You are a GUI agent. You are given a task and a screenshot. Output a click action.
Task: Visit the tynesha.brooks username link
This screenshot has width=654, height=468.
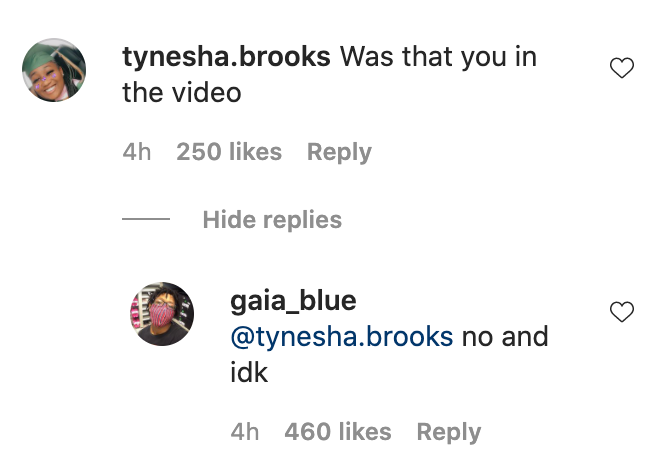(x=226, y=56)
